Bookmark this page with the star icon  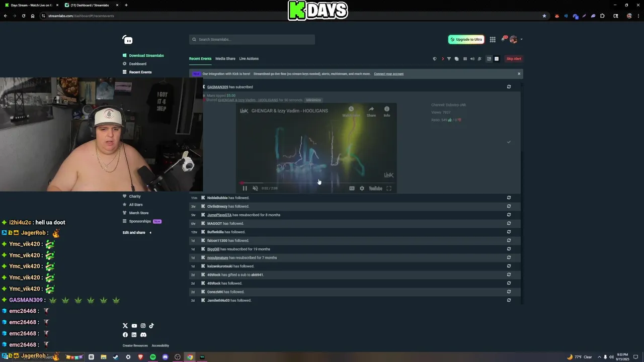[x=544, y=16]
